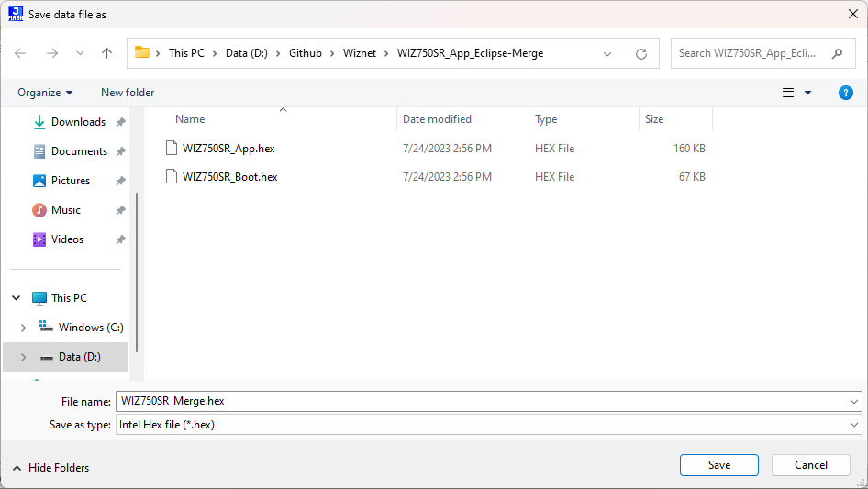
Task: Open Save as type combo box
Action: [x=489, y=425]
